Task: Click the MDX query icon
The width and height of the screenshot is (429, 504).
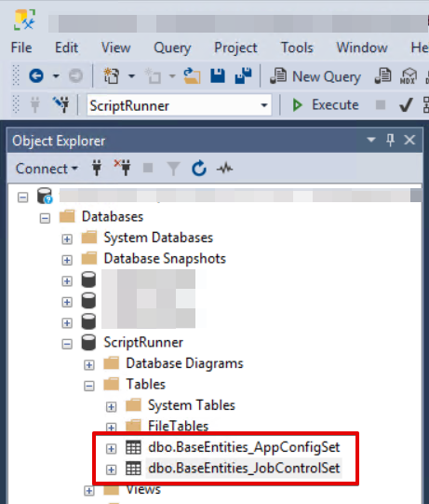Action: tap(409, 76)
